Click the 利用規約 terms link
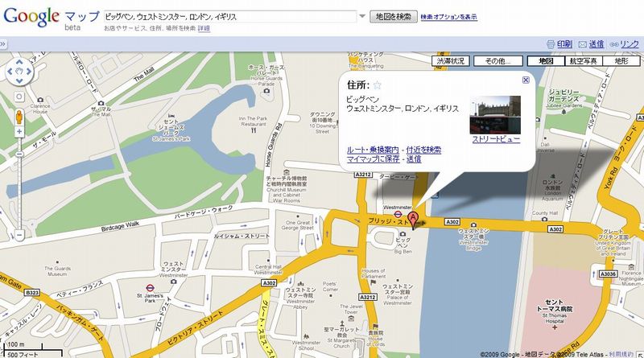 (x=621, y=354)
